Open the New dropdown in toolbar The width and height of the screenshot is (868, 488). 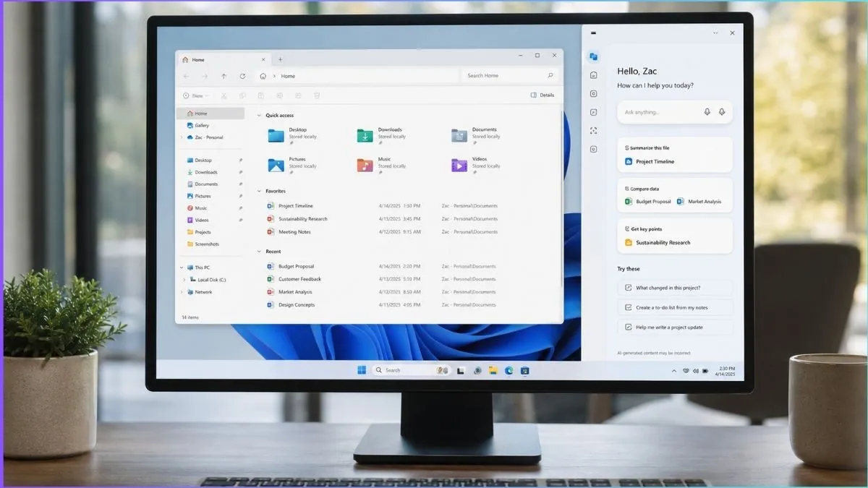click(x=195, y=95)
